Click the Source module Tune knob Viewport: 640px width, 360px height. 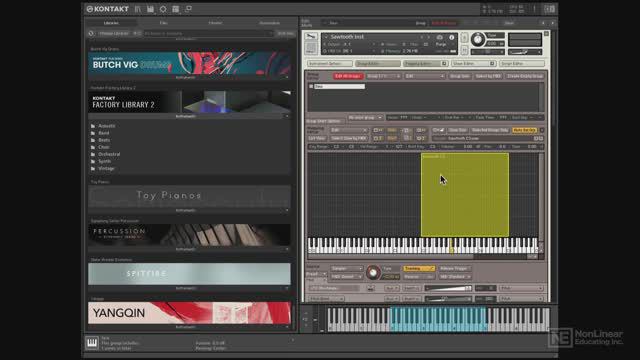click(x=373, y=273)
